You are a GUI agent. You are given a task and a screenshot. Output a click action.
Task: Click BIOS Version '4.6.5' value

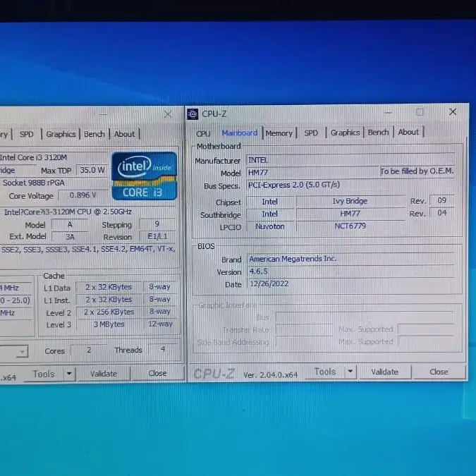[x=350, y=271]
